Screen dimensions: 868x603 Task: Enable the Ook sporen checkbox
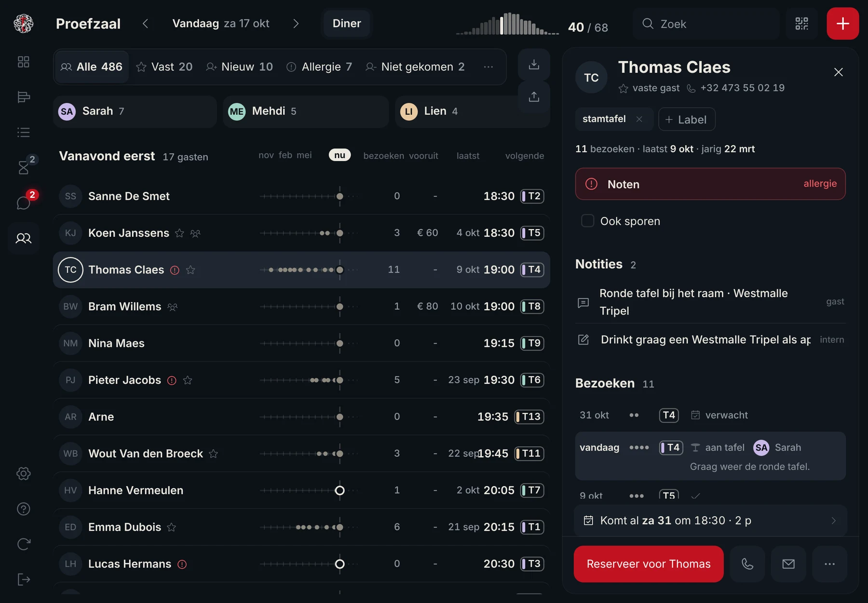[x=587, y=221]
